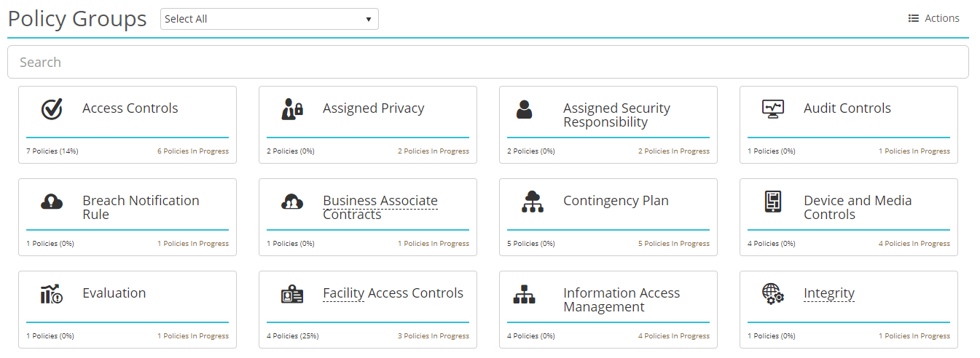Click the Access Controls checkmark icon
This screenshot has height=358, width=980.
[52, 109]
